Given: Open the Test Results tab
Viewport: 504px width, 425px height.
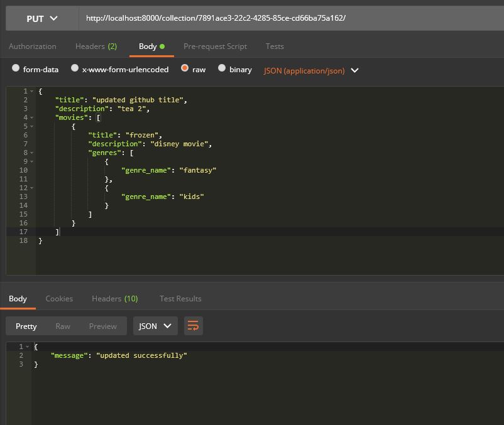Looking at the screenshot, I should (180, 299).
